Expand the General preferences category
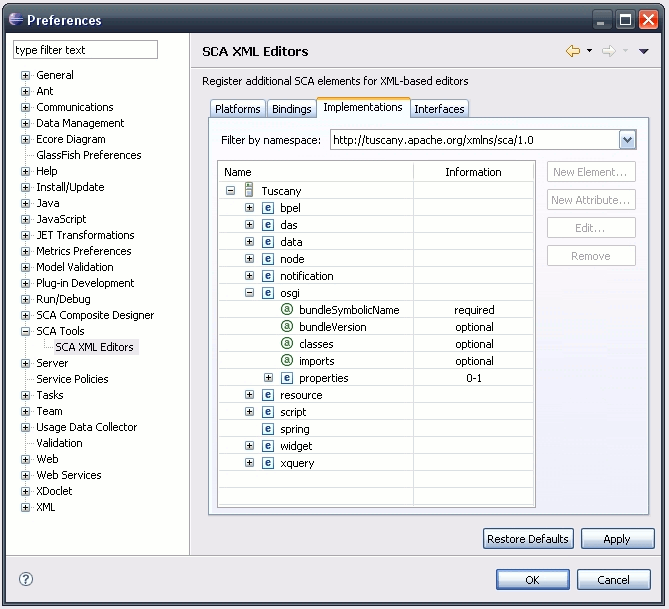 tap(26, 76)
